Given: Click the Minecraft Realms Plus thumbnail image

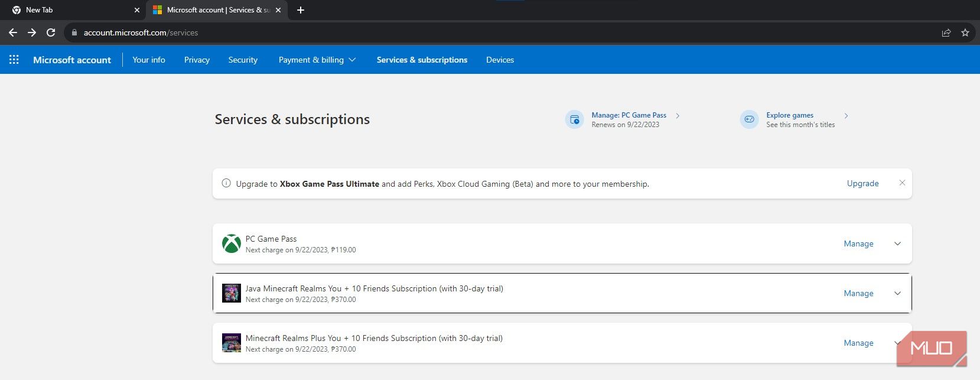Looking at the screenshot, I should tap(231, 343).
